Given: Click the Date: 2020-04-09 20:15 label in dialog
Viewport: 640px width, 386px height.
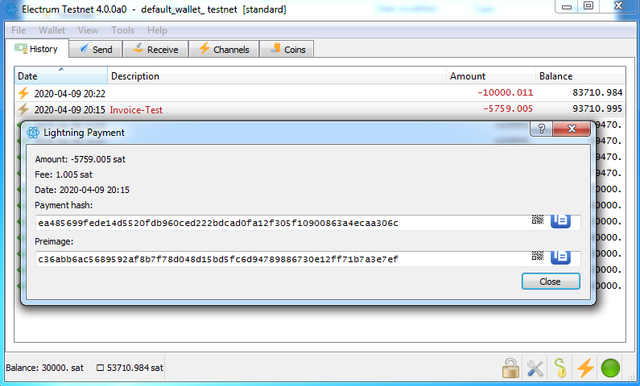Looking at the screenshot, I should [82, 190].
